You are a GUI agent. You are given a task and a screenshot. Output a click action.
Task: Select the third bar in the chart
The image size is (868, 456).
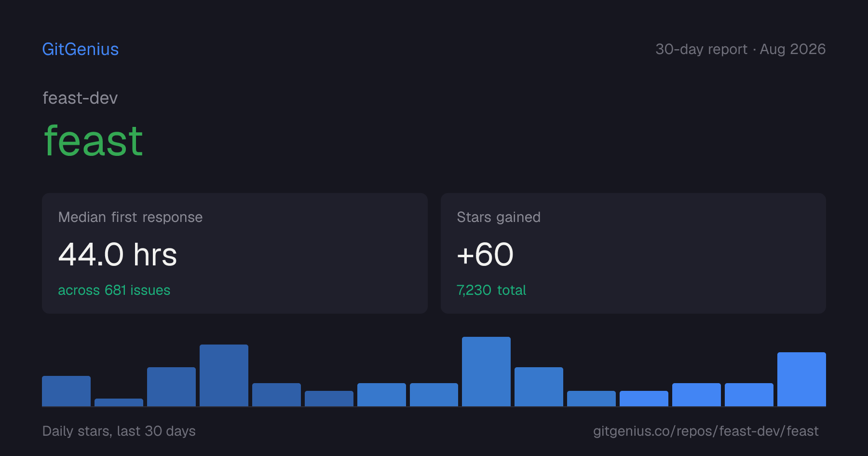coord(171,387)
